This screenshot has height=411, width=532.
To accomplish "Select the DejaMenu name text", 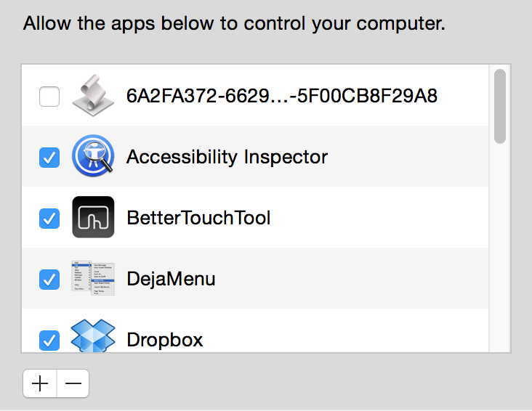I will [x=171, y=279].
